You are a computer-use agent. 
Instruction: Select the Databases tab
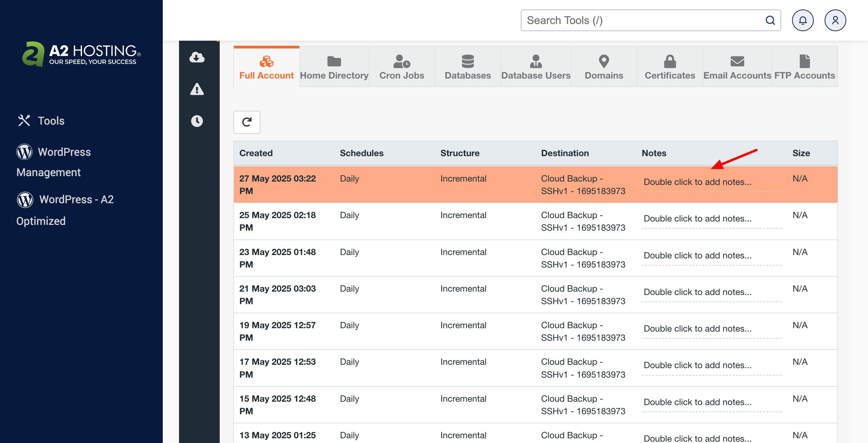[x=468, y=67]
